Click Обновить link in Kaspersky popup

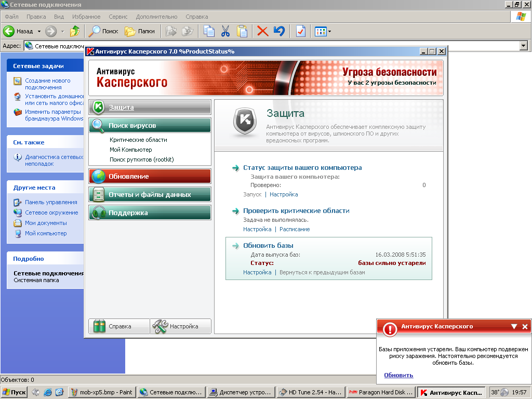coord(398,375)
